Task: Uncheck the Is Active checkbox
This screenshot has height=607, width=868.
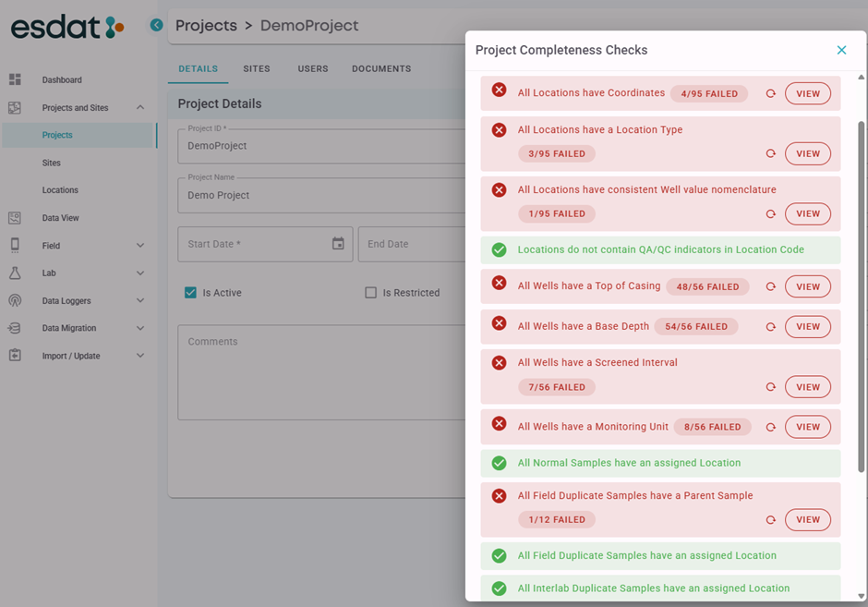Action: tap(190, 293)
